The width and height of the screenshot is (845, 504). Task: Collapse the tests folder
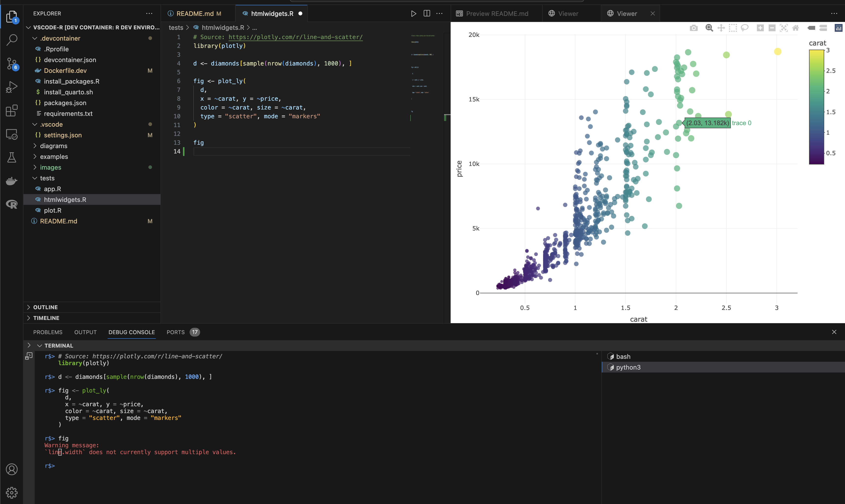click(47, 178)
